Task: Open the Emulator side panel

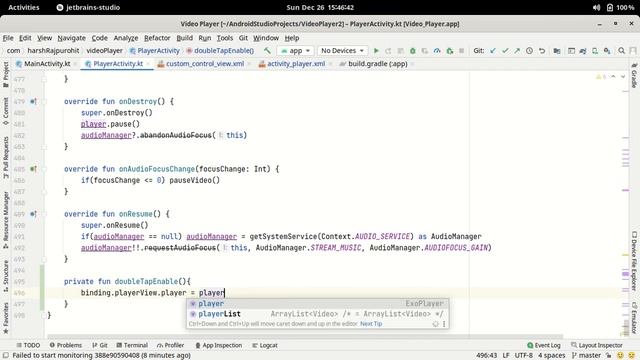Action: pyautogui.click(x=634, y=318)
